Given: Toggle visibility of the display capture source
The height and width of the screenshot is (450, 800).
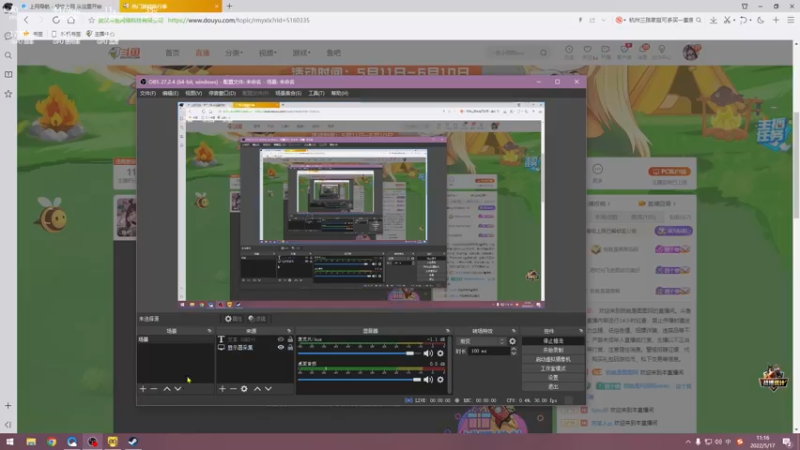Looking at the screenshot, I should tap(281, 347).
